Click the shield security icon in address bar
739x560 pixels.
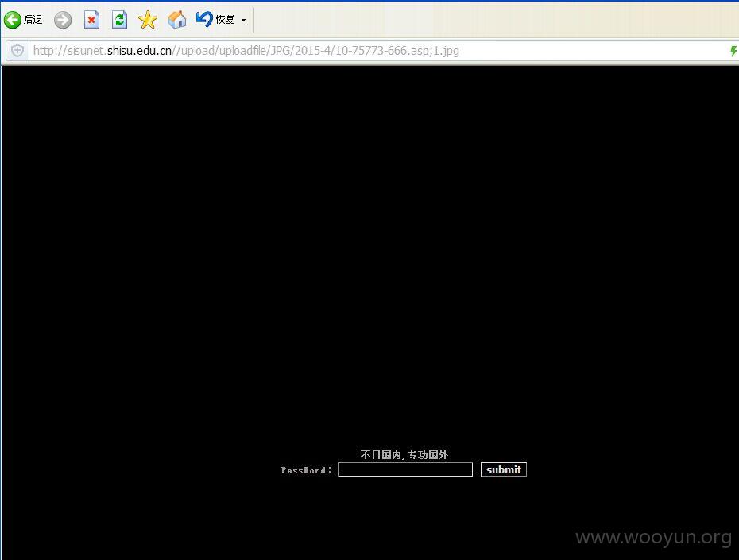point(17,50)
